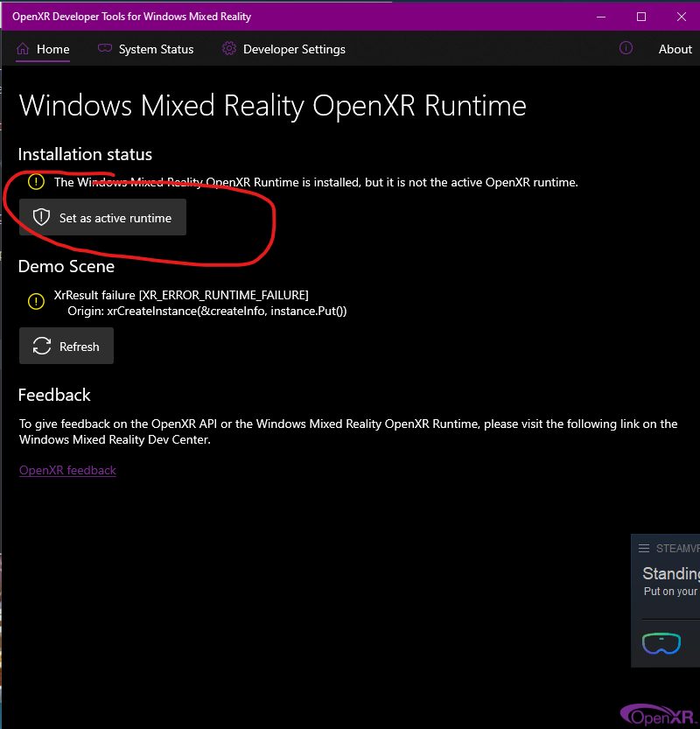
Task: Click the window title bar text
Action: tap(131, 17)
